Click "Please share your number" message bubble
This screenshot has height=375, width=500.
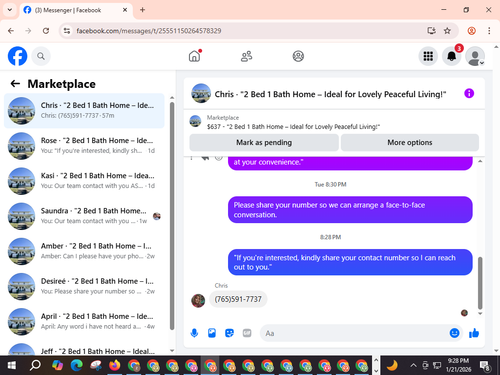click(x=350, y=210)
